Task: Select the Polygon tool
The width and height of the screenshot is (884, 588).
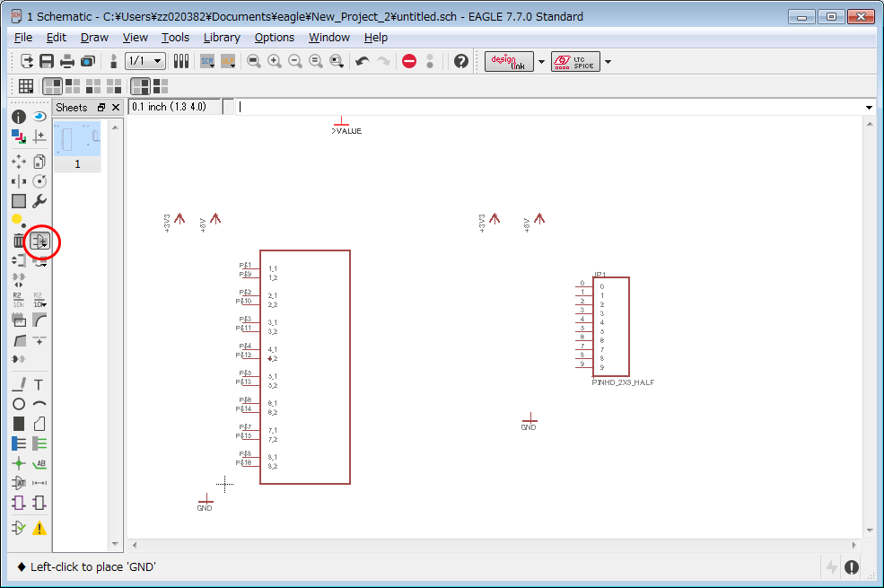Action: [39, 424]
